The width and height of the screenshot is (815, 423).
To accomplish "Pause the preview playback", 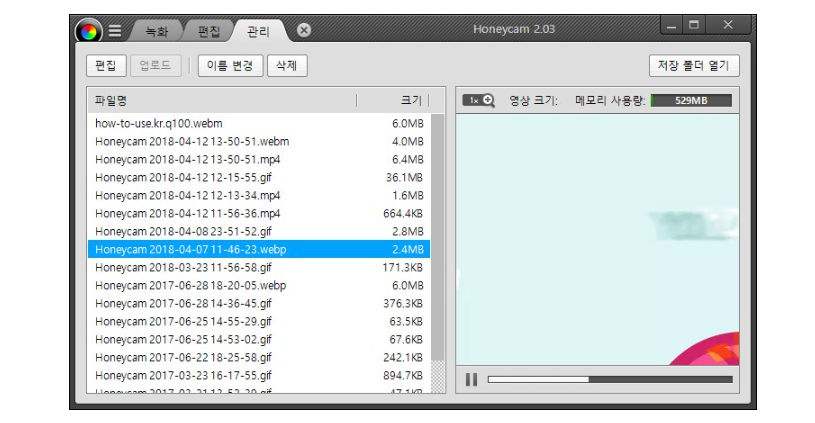I will (471, 379).
